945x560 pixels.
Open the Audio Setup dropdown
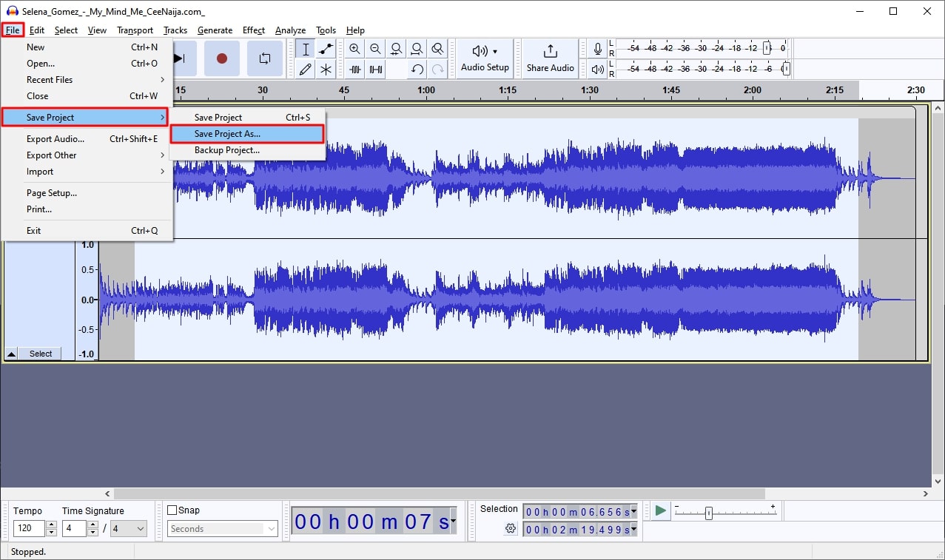point(485,58)
